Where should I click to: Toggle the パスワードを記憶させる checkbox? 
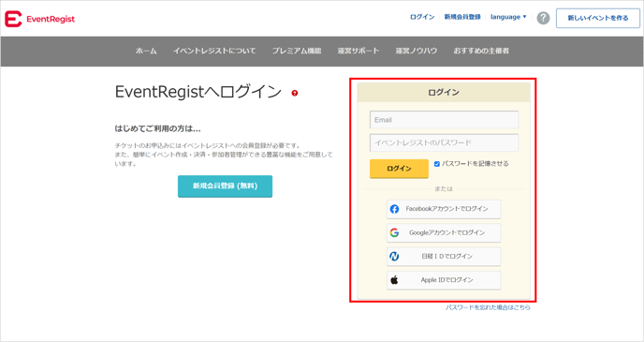437,164
